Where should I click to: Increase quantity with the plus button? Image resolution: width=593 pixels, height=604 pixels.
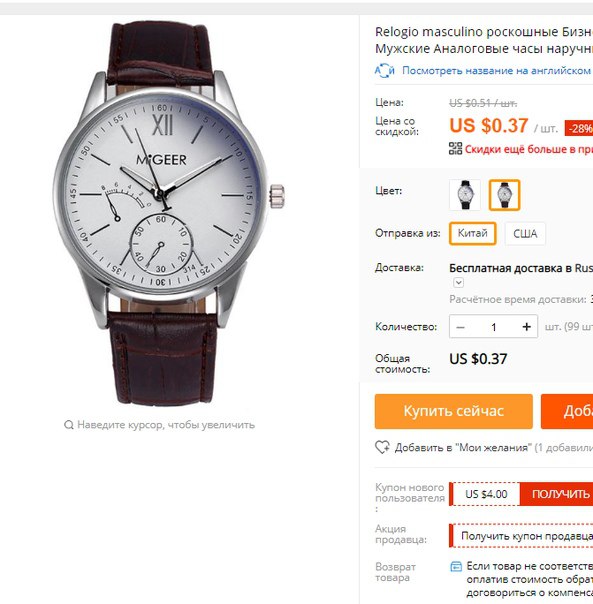tap(526, 327)
